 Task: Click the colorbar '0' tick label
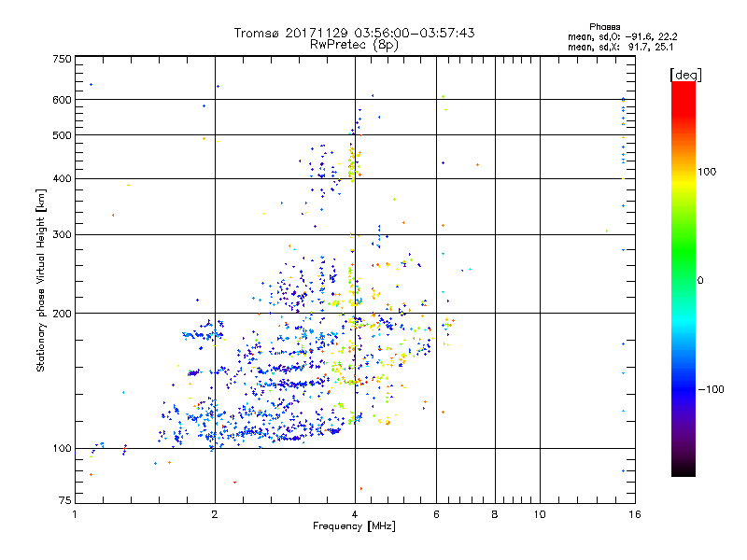point(700,281)
